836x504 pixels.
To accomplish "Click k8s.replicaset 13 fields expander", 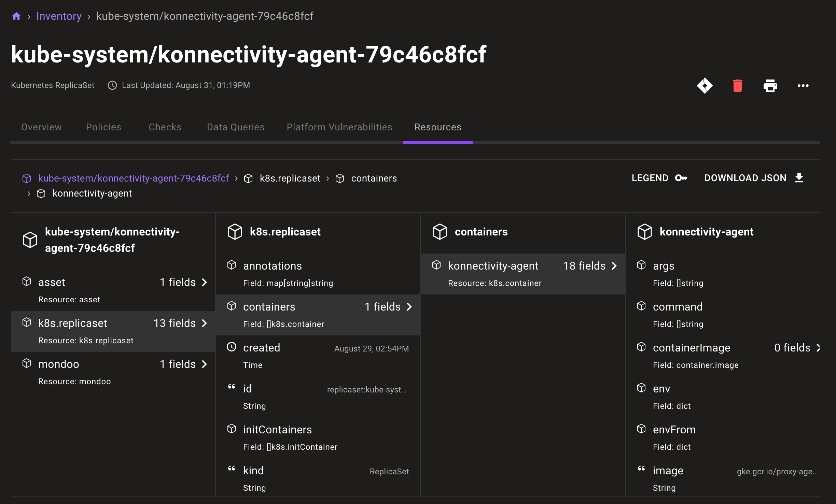I will point(206,323).
